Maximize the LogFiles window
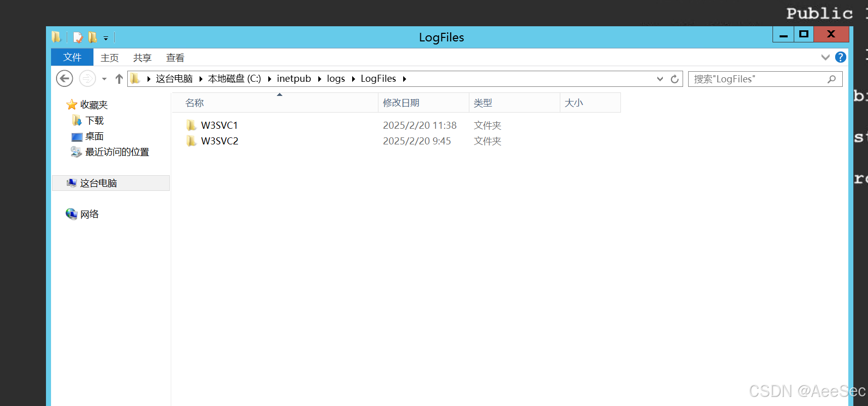 coord(804,34)
